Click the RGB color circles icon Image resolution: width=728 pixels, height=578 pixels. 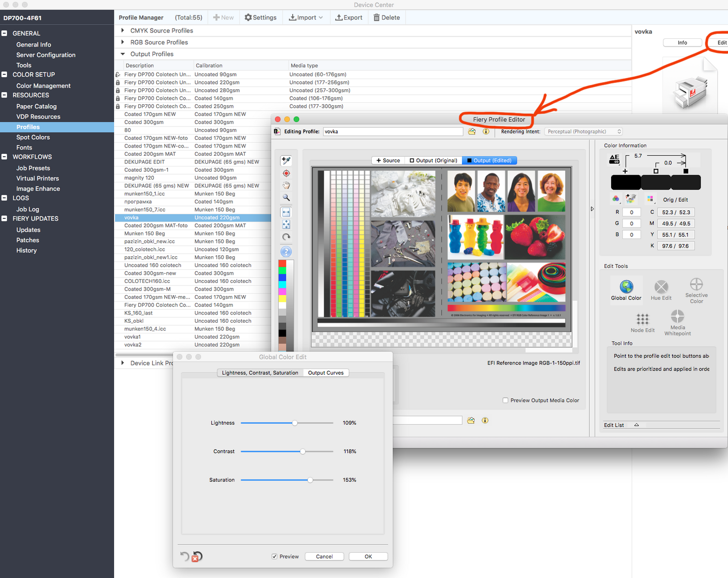coord(616,199)
